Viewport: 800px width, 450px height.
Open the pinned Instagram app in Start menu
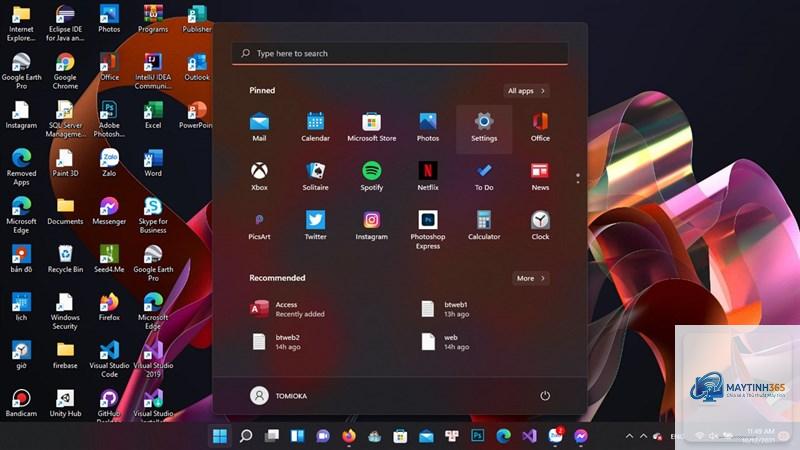click(371, 225)
